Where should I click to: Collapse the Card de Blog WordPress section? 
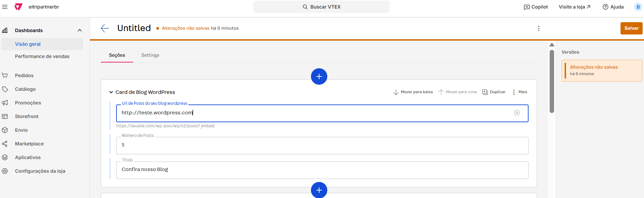tap(111, 92)
